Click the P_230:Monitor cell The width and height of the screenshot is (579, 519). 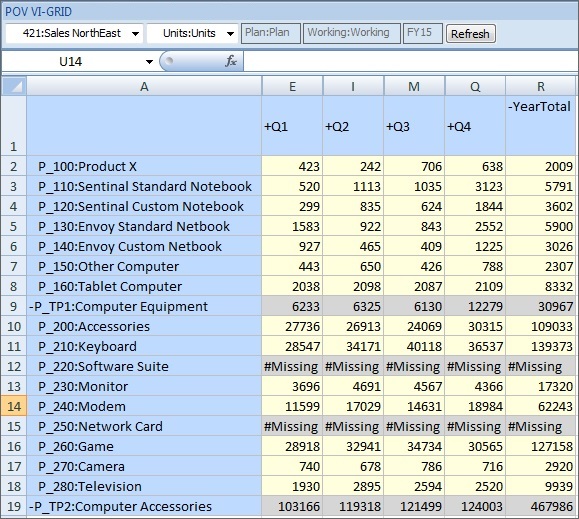click(x=144, y=386)
